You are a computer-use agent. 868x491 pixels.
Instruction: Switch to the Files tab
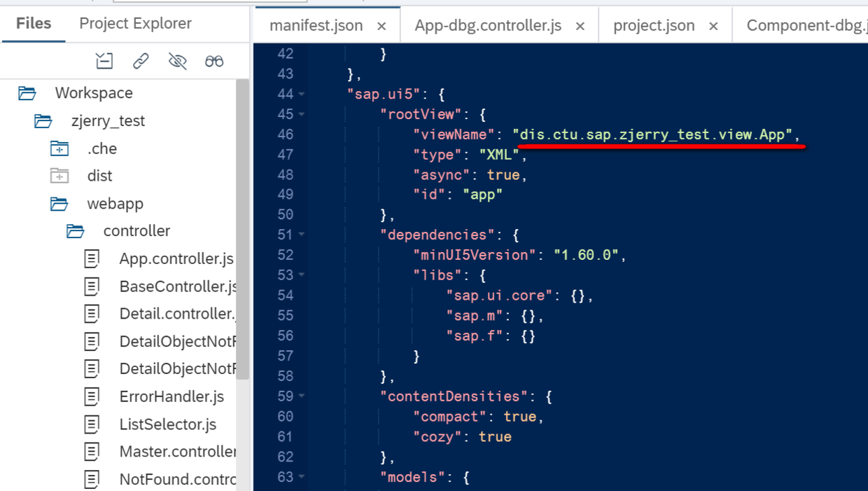(x=34, y=23)
